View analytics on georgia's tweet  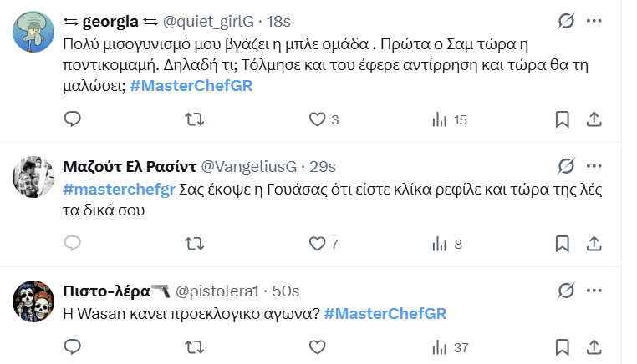click(438, 120)
